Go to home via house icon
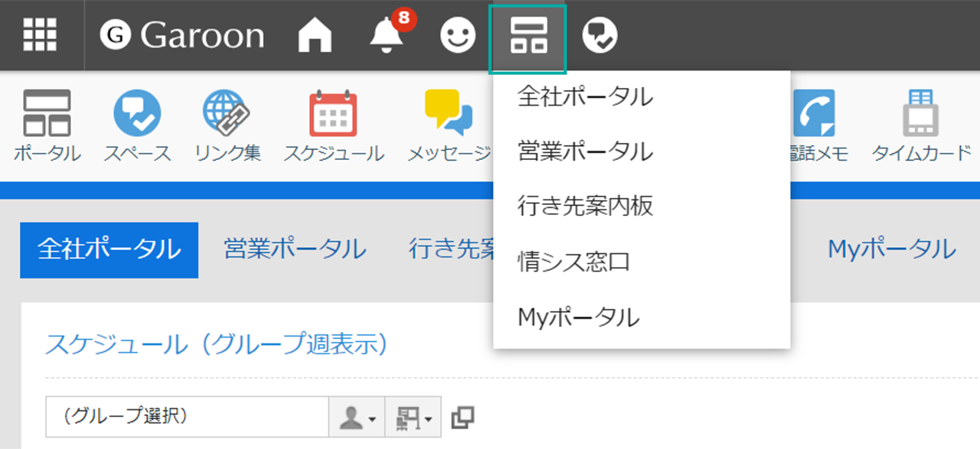The width and height of the screenshot is (980, 449). 315,35
